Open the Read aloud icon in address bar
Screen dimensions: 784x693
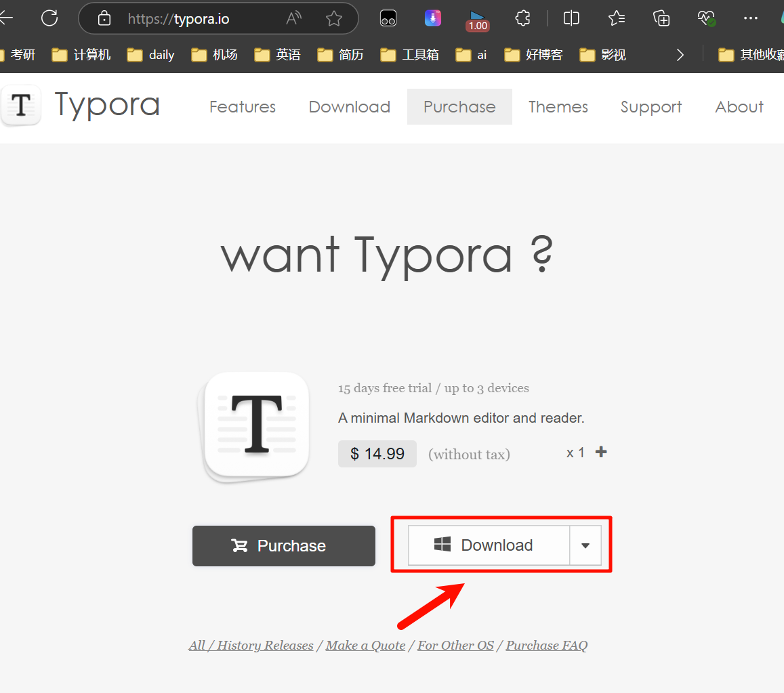pos(293,18)
